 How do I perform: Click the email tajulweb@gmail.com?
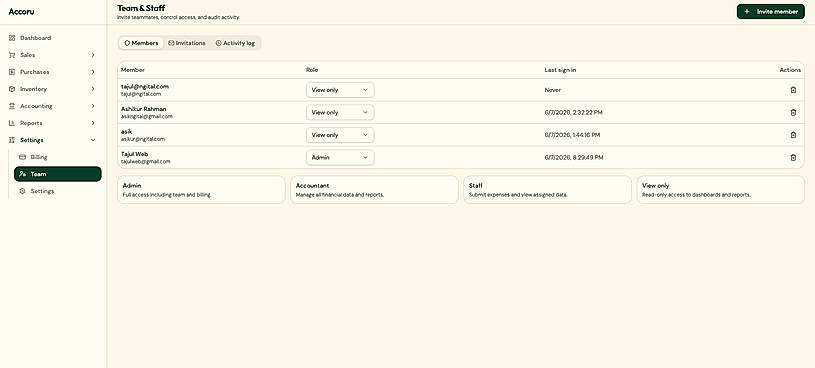(x=146, y=162)
